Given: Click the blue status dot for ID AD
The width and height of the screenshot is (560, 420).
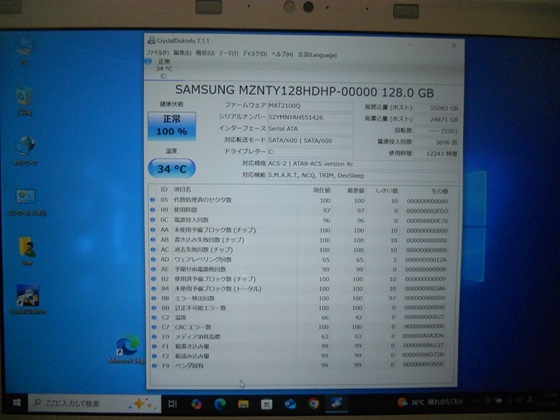Looking at the screenshot, I should point(153,259).
